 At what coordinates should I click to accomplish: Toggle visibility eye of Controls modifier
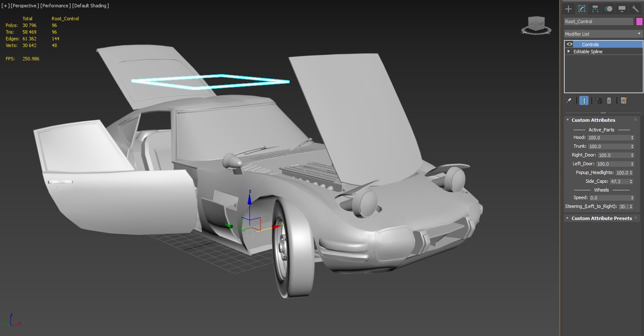pos(570,44)
